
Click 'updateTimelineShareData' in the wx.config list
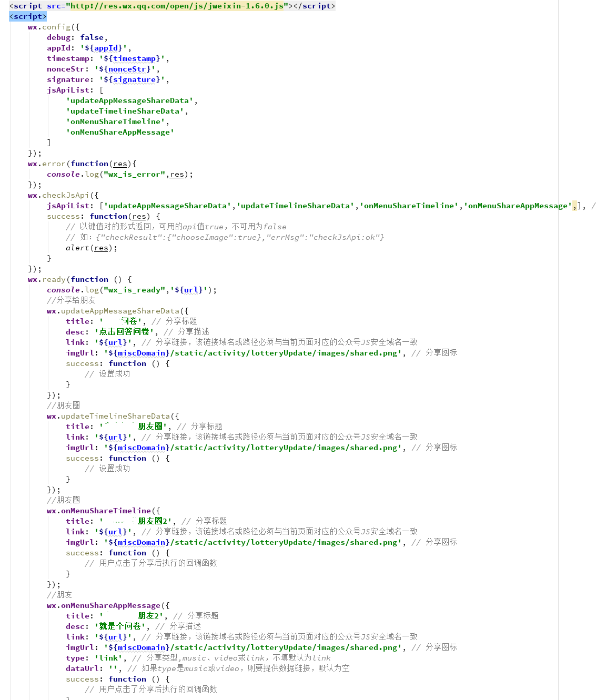[x=125, y=111]
